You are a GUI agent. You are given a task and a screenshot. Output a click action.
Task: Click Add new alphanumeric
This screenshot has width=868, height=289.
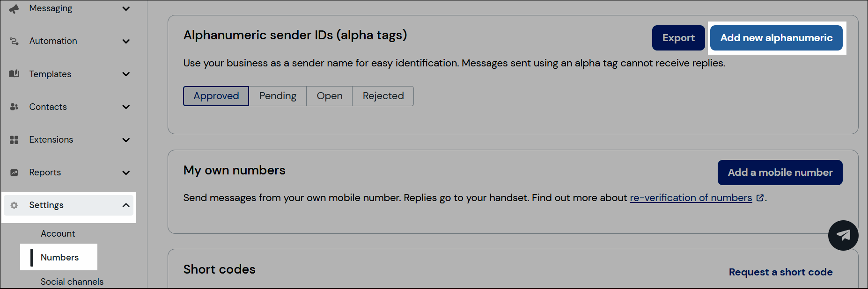click(776, 38)
